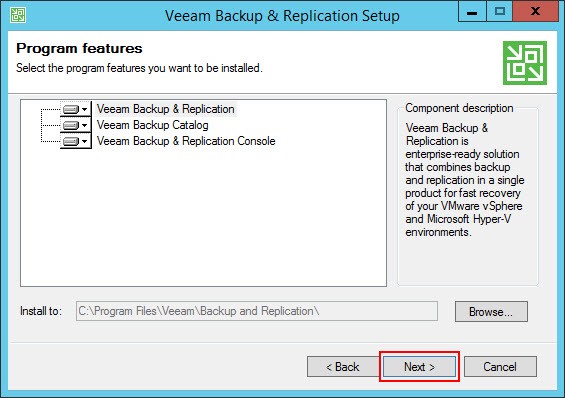
Task: Minimize the setup window
Action: point(472,12)
